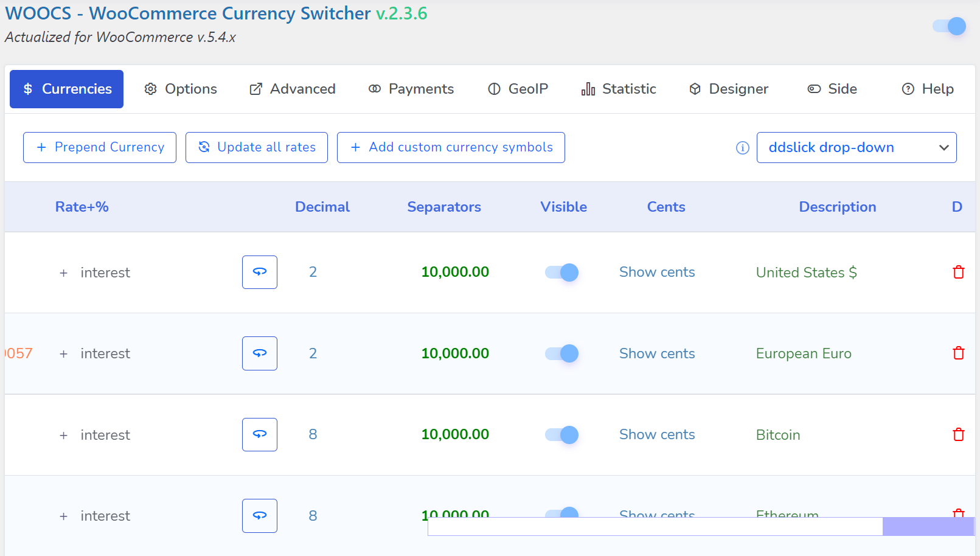Delete the Bitcoin currency
Image resolution: width=980 pixels, height=556 pixels.
point(959,434)
